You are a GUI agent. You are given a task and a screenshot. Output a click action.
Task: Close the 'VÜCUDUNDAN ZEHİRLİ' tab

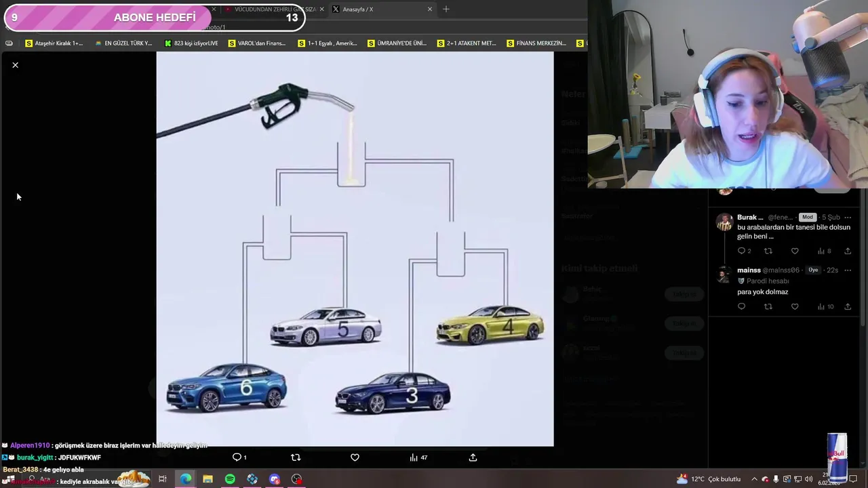(x=321, y=9)
